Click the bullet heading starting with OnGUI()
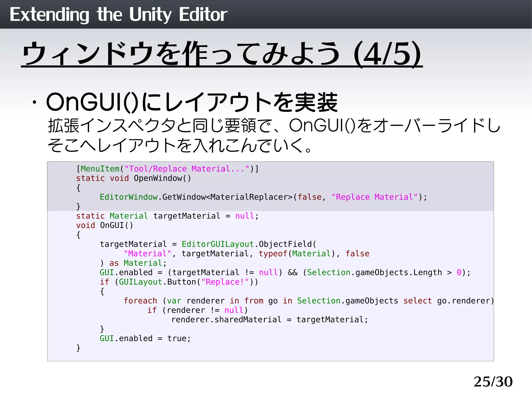Image resolution: width=532 pixels, height=399 pixels. pos(192,102)
